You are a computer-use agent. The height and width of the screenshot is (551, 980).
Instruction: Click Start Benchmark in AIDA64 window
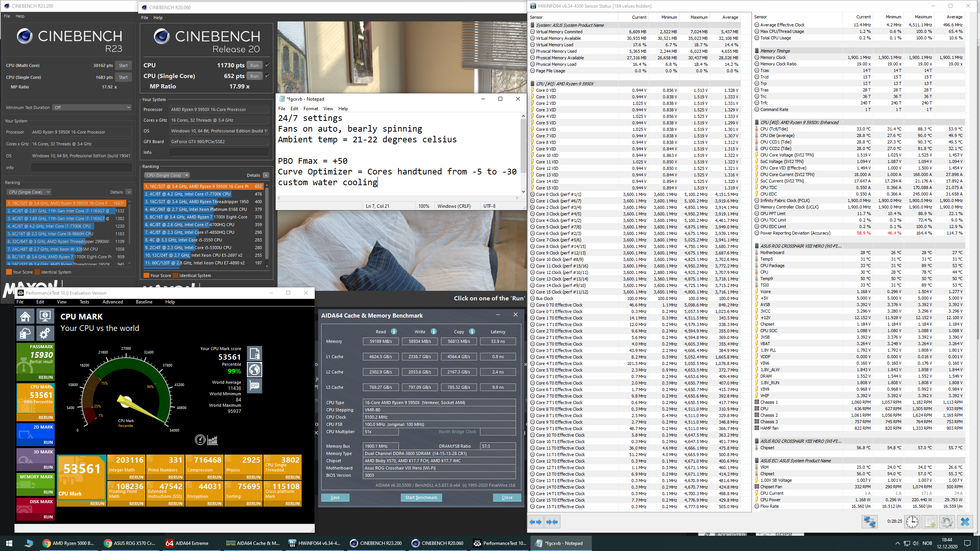pyautogui.click(x=421, y=497)
